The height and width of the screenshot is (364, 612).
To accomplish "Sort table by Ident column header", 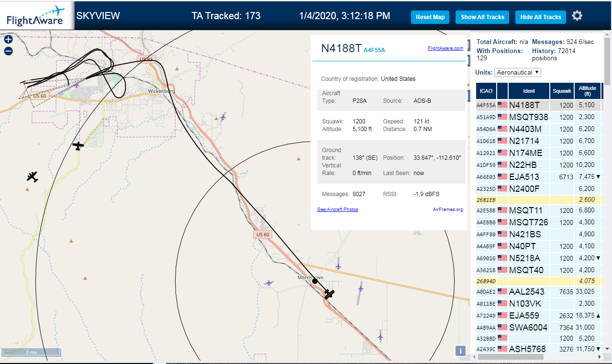I will [529, 91].
